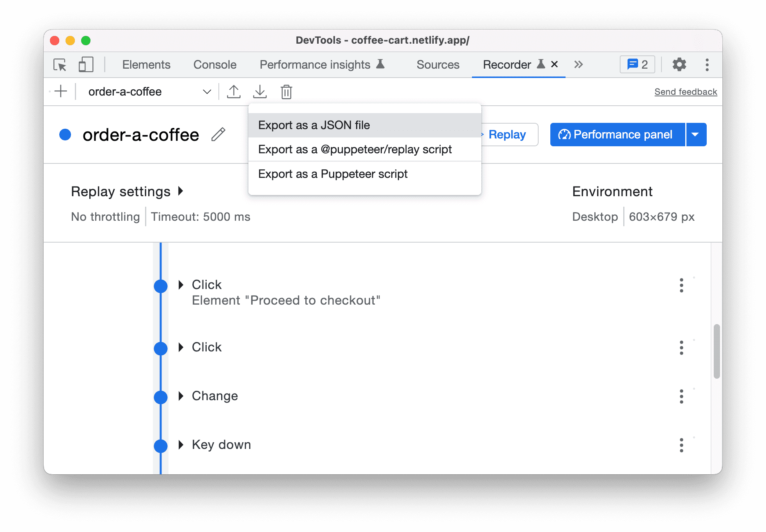Click the Console tab

click(215, 64)
